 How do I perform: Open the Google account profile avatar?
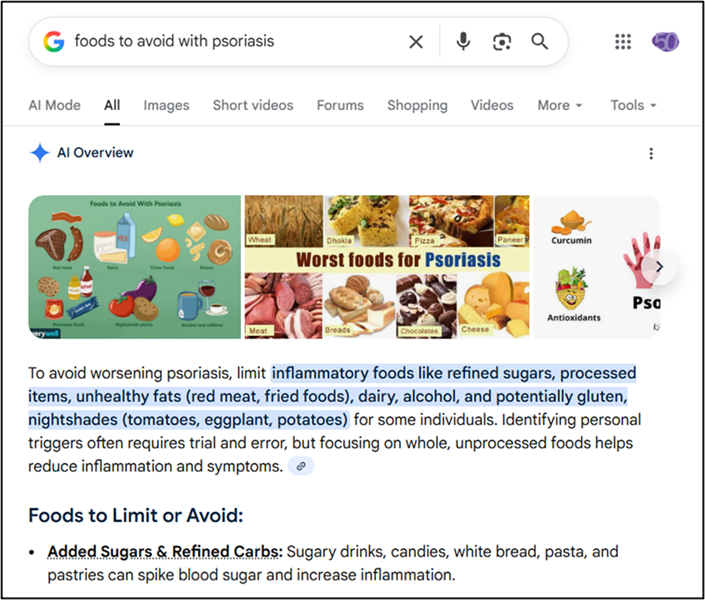click(x=665, y=41)
